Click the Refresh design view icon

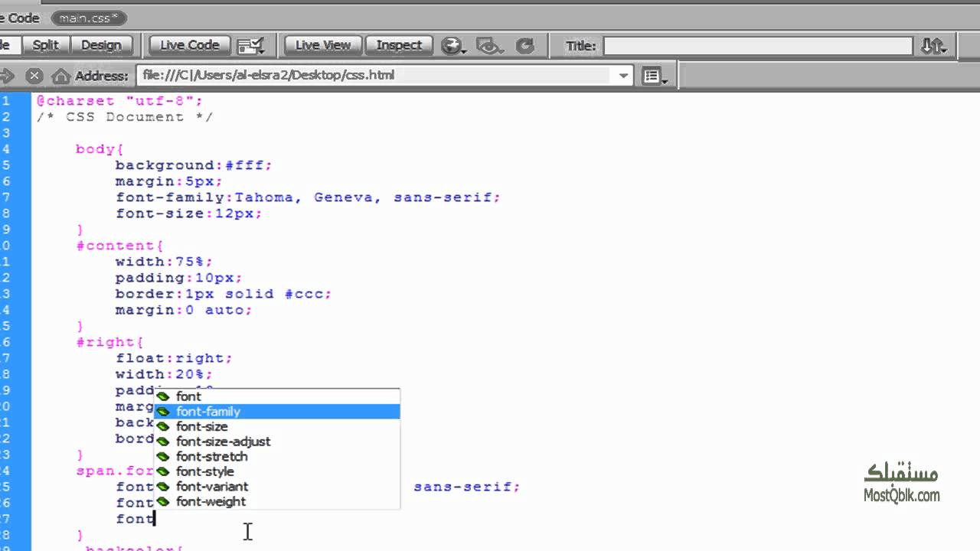click(x=524, y=46)
